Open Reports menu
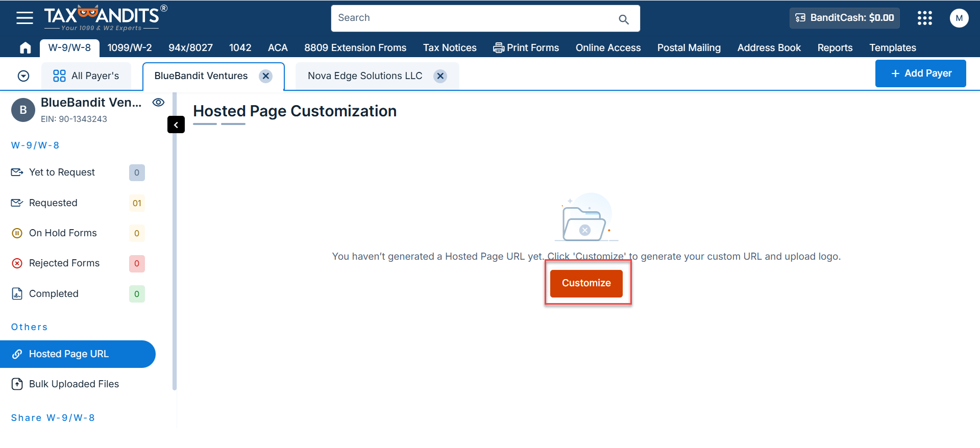 (x=835, y=47)
